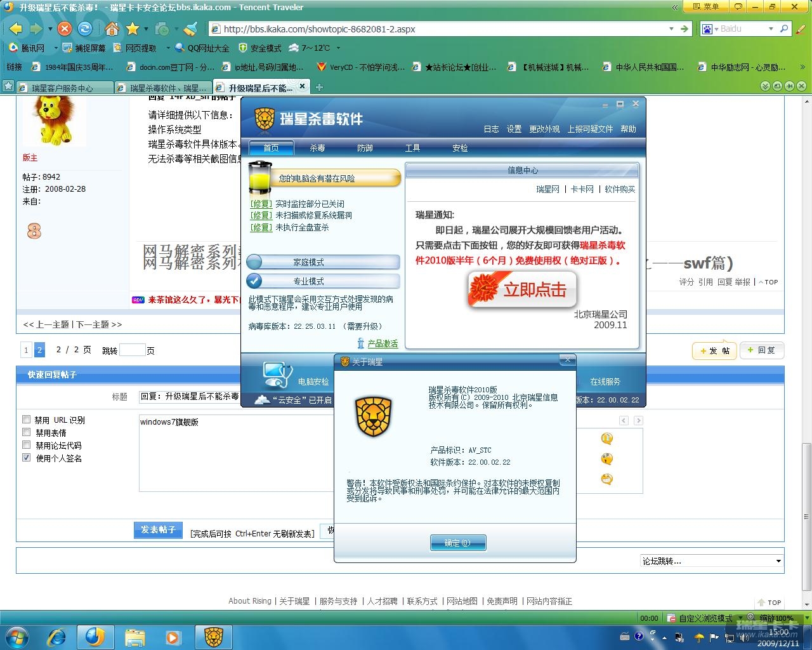Image resolution: width=812 pixels, height=650 pixels.
Task: Click the browser refresh icon
Action: click(x=84, y=29)
